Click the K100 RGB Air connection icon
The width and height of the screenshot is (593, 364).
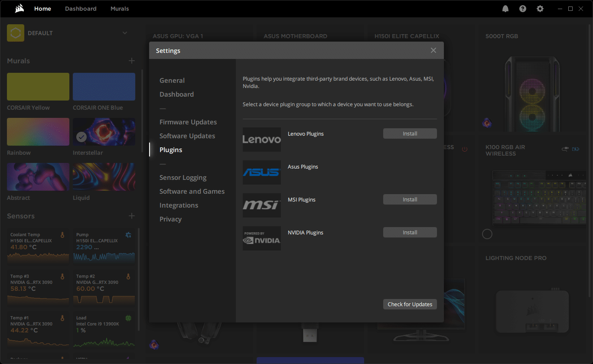click(x=565, y=149)
